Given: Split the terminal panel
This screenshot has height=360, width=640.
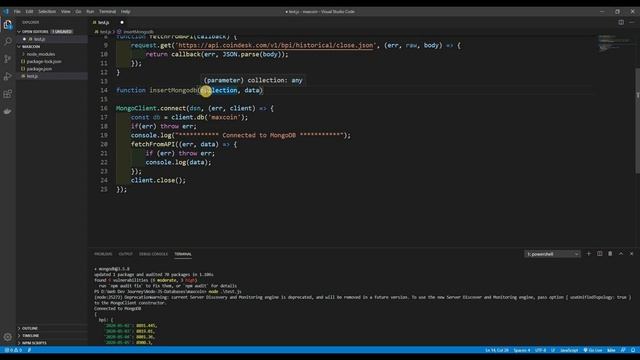Looking at the screenshot, I should 600,254.
